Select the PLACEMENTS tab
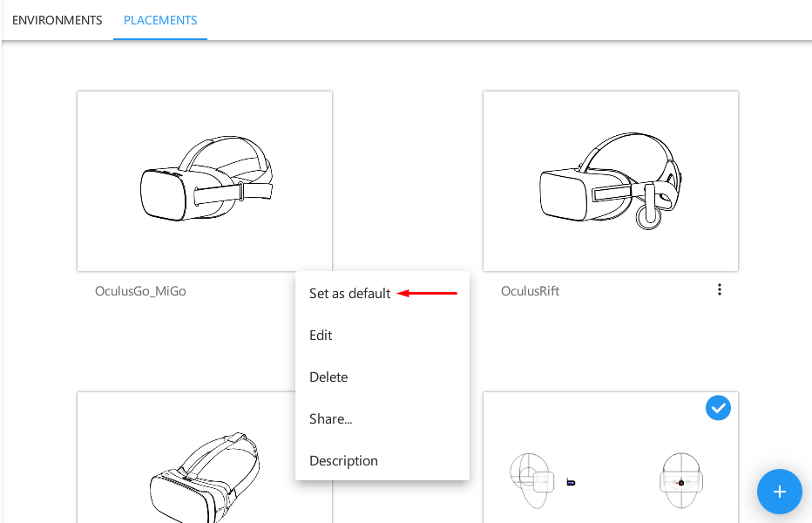This screenshot has height=523, width=812. point(160,20)
